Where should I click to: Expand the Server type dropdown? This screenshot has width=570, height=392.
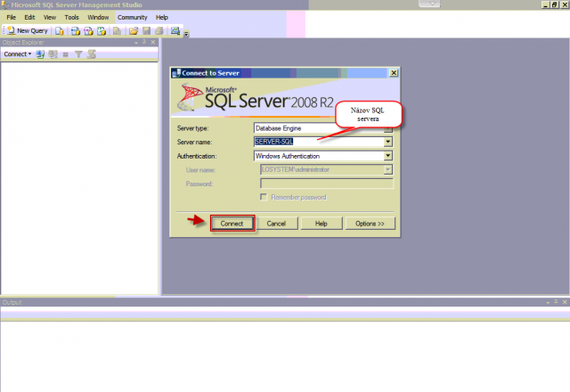click(x=388, y=128)
